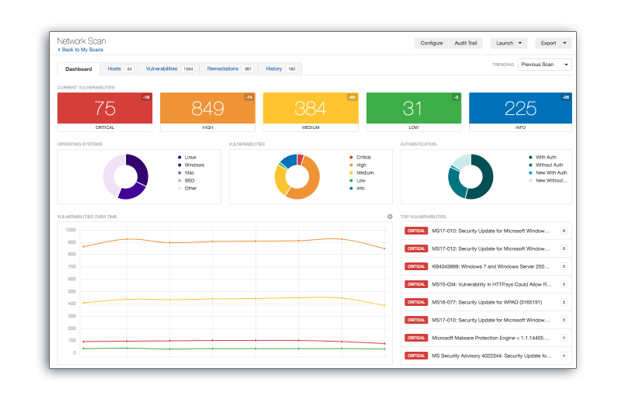The width and height of the screenshot is (626, 404).
Task: Open MS16-077 Security Update for WPAD entry
Action: (x=490, y=302)
